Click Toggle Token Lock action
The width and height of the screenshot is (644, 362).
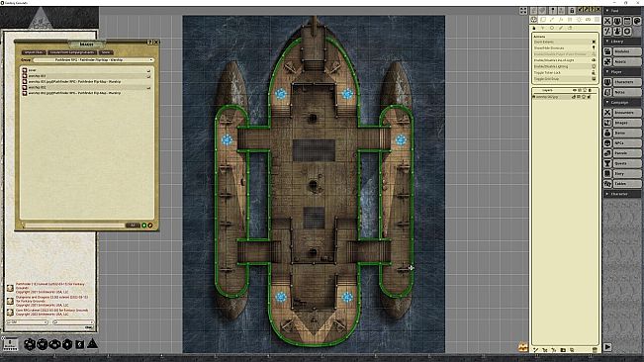pos(564,72)
